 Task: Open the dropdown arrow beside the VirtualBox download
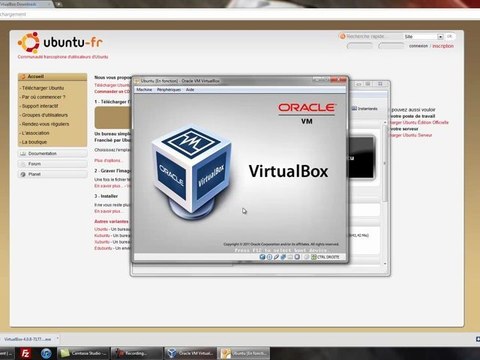pos(57,339)
